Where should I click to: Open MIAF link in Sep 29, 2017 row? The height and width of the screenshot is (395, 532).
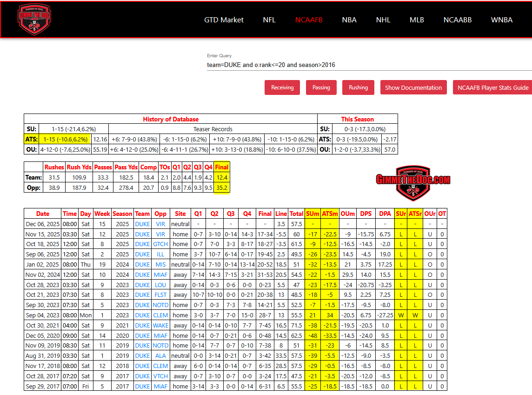tap(160, 386)
